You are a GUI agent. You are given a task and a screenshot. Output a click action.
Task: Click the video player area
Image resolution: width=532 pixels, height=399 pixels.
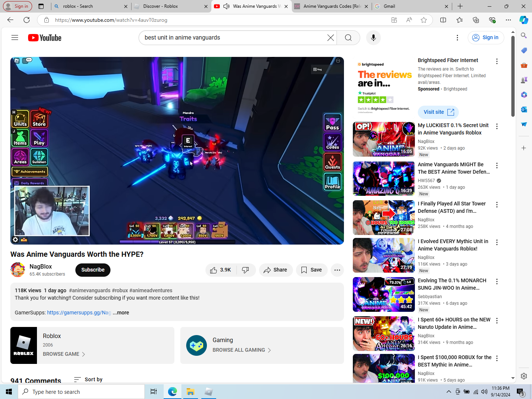[x=177, y=150]
